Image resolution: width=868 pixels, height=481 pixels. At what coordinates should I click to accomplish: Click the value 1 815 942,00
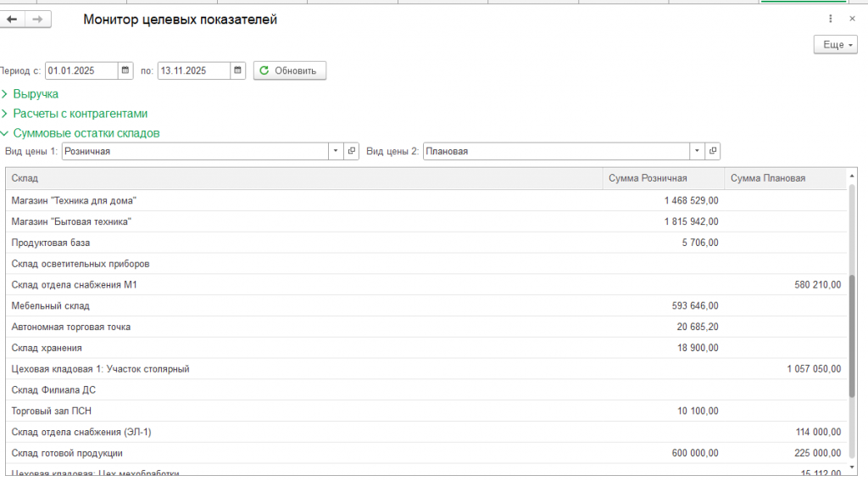692,221
